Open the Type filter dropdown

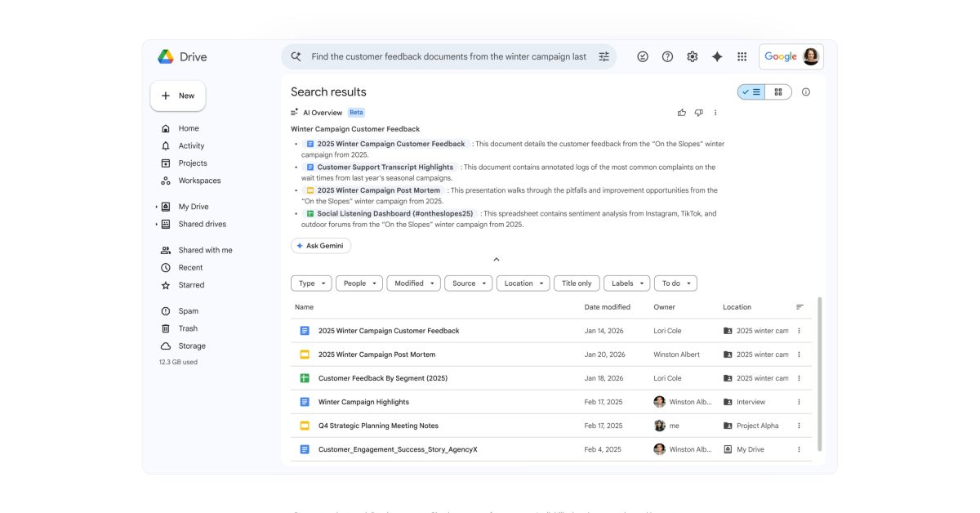(x=311, y=283)
